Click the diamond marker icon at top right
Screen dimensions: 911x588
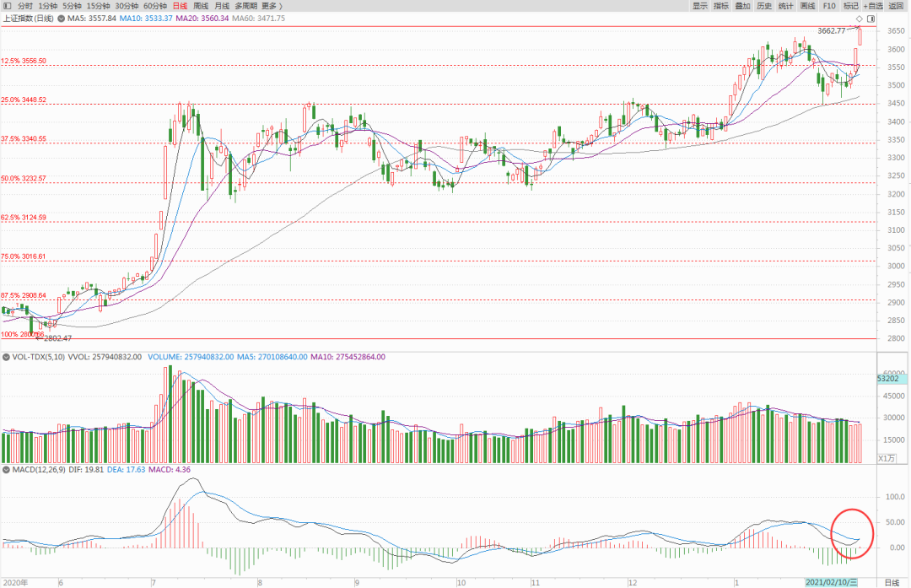click(x=859, y=18)
